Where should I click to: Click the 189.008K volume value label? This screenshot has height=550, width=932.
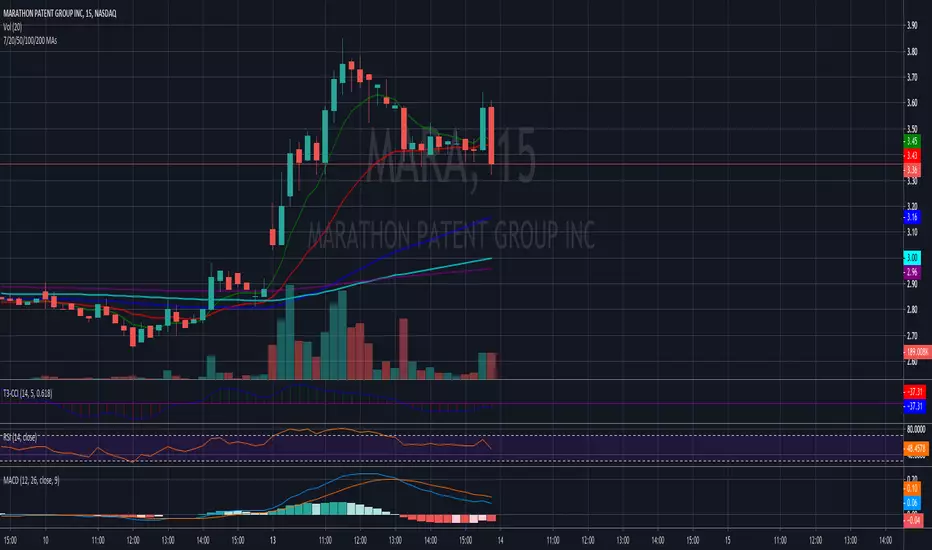tap(917, 352)
